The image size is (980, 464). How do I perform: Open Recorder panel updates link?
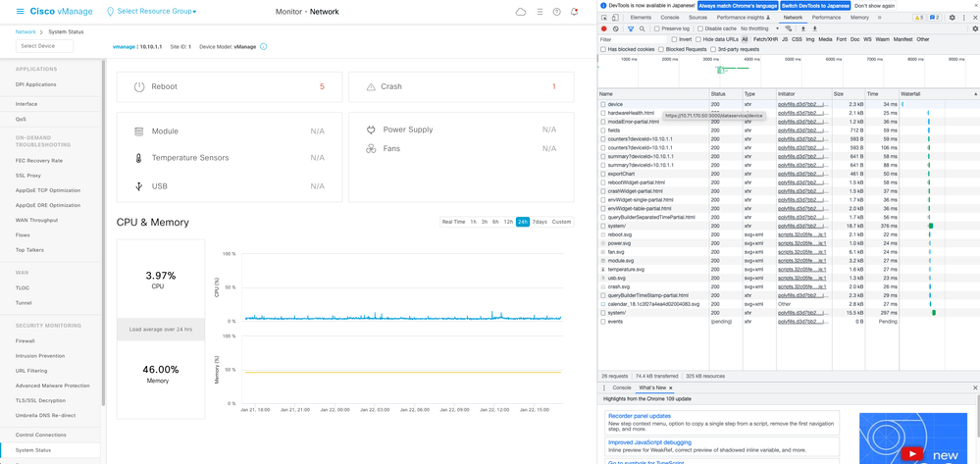[640, 416]
